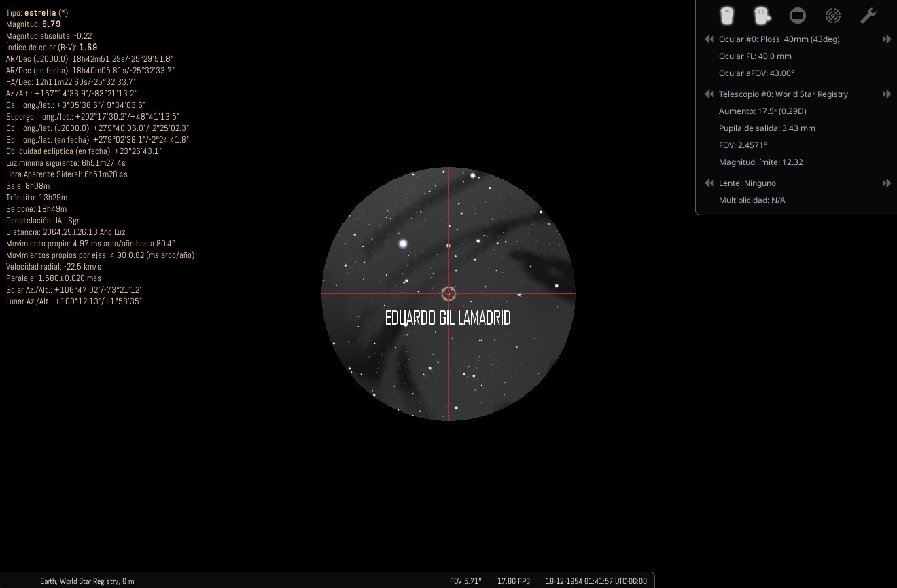Enable the Telrad sight icon
Viewport: 897px width, 588px height.
point(833,16)
